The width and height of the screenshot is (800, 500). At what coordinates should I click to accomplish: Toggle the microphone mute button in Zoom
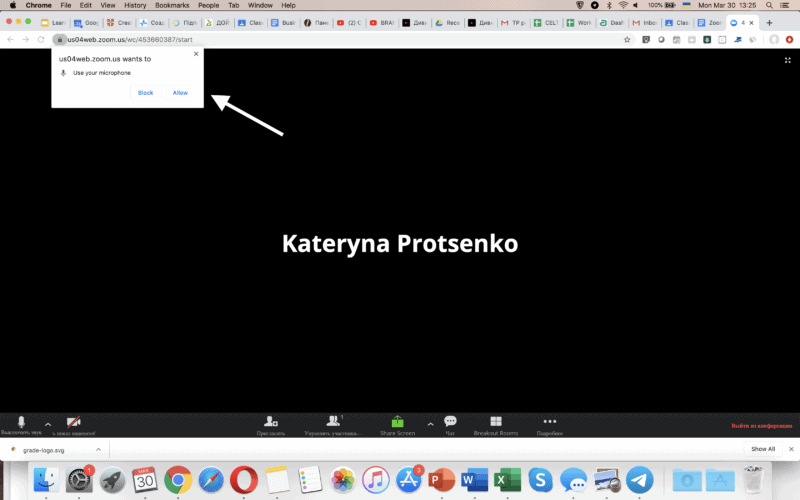click(x=21, y=423)
